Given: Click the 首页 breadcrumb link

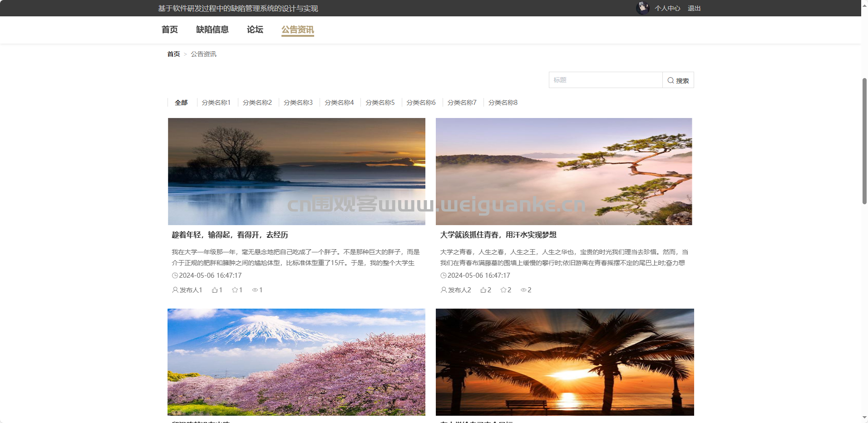Looking at the screenshot, I should (x=173, y=54).
